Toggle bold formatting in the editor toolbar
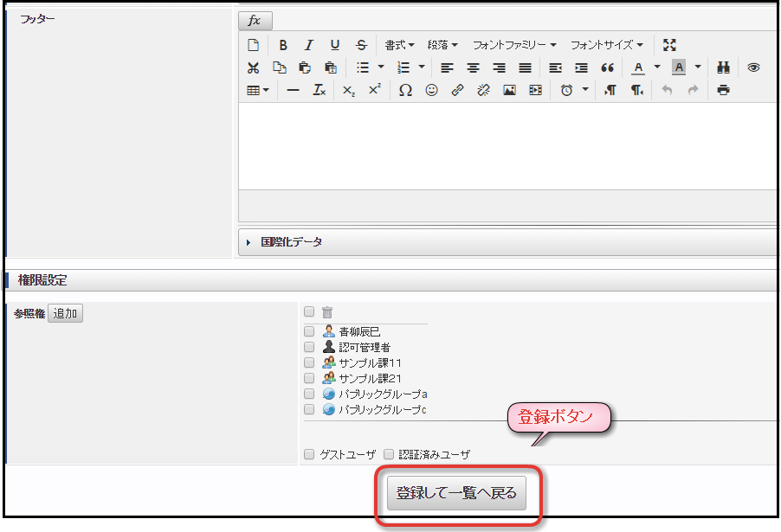This screenshot has height=532, width=781. tap(283, 45)
